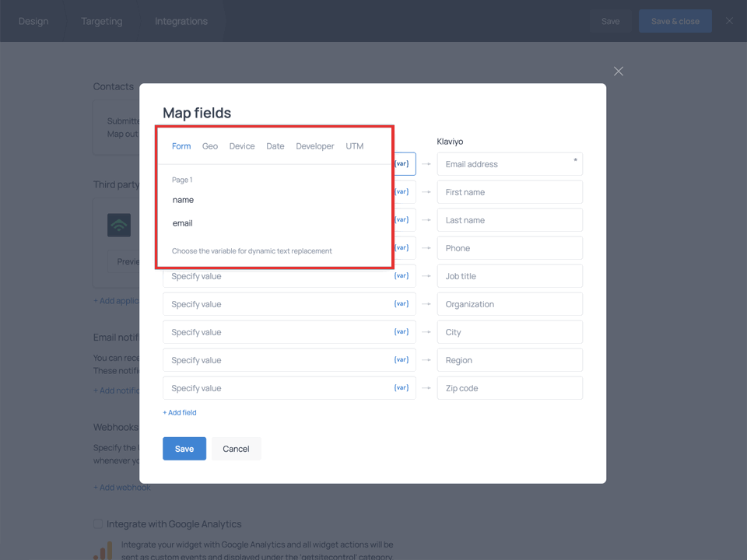Viewport: 747px width, 560px height.
Task: Click the {var} icon beside Region row
Action: pos(402,360)
